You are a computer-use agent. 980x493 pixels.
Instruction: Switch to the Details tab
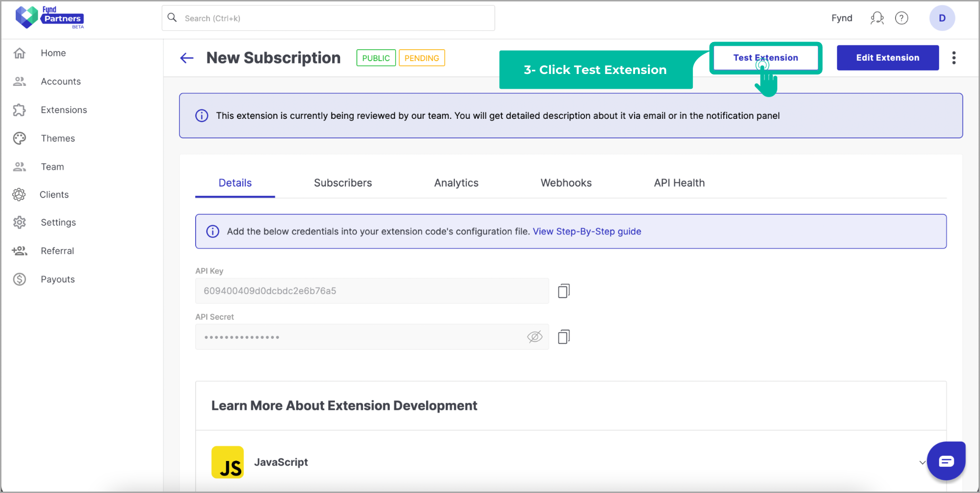coord(235,183)
